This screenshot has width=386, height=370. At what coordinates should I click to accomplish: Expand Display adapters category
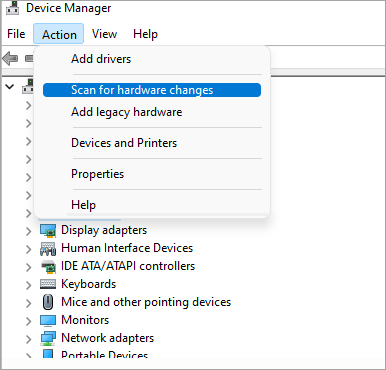(29, 230)
